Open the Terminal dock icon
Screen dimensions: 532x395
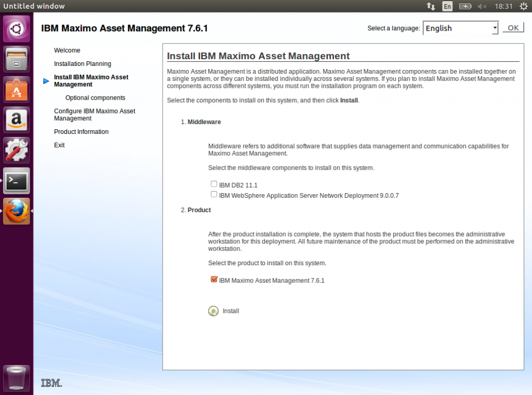tap(16, 181)
